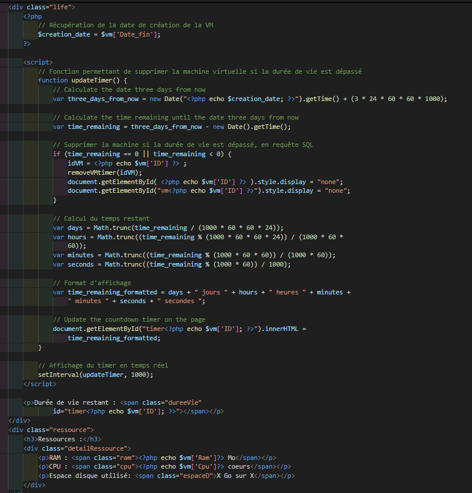472x493 pixels.
Task: Click the 'var hours = Math.trunc' line
Action: point(198,237)
